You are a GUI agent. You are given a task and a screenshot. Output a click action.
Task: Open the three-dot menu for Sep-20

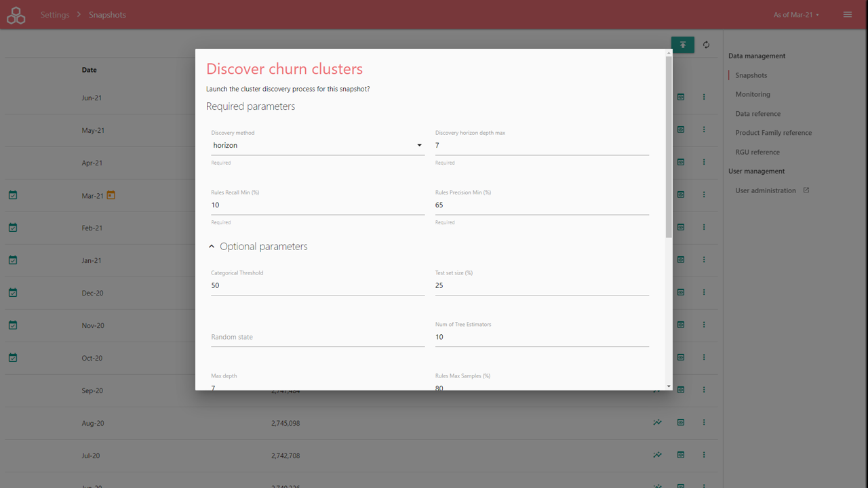click(704, 390)
